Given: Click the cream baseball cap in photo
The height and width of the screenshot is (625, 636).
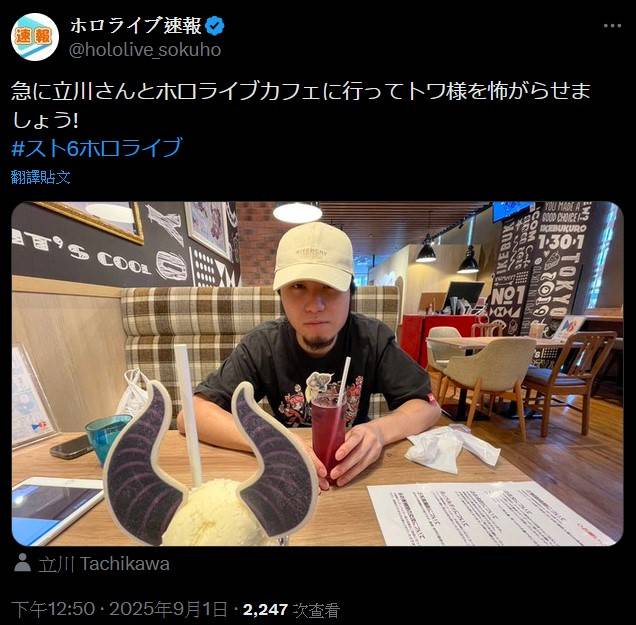Looking at the screenshot, I should click(313, 256).
